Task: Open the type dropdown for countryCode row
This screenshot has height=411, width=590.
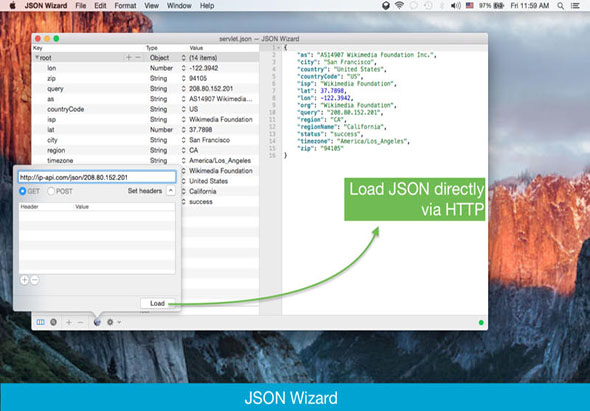Action: (184, 109)
